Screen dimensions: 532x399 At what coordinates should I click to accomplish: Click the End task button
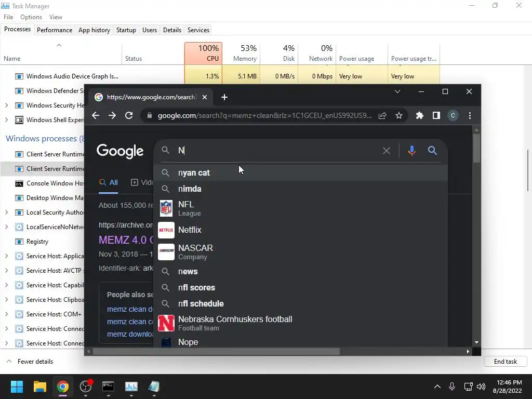(x=506, y=362)
